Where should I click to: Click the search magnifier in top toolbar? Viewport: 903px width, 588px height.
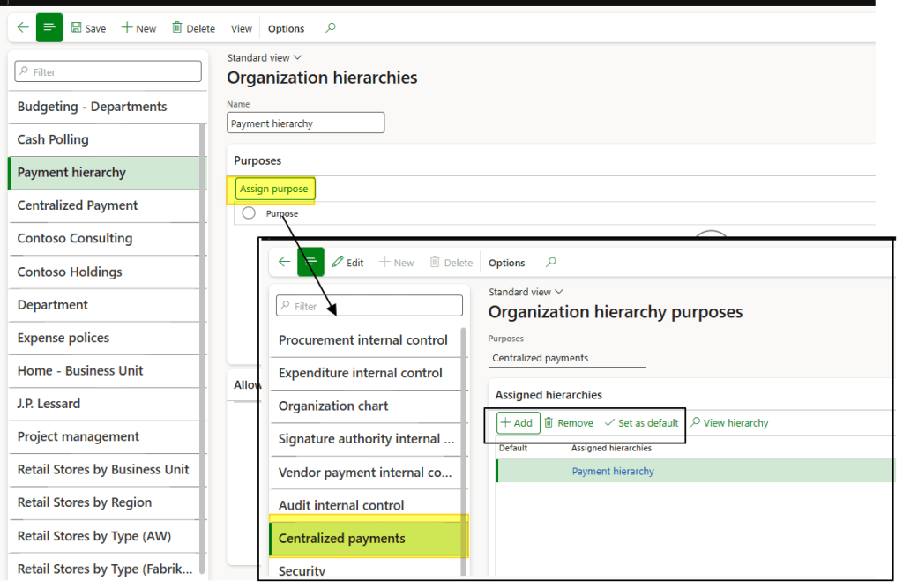click(331, 28)
